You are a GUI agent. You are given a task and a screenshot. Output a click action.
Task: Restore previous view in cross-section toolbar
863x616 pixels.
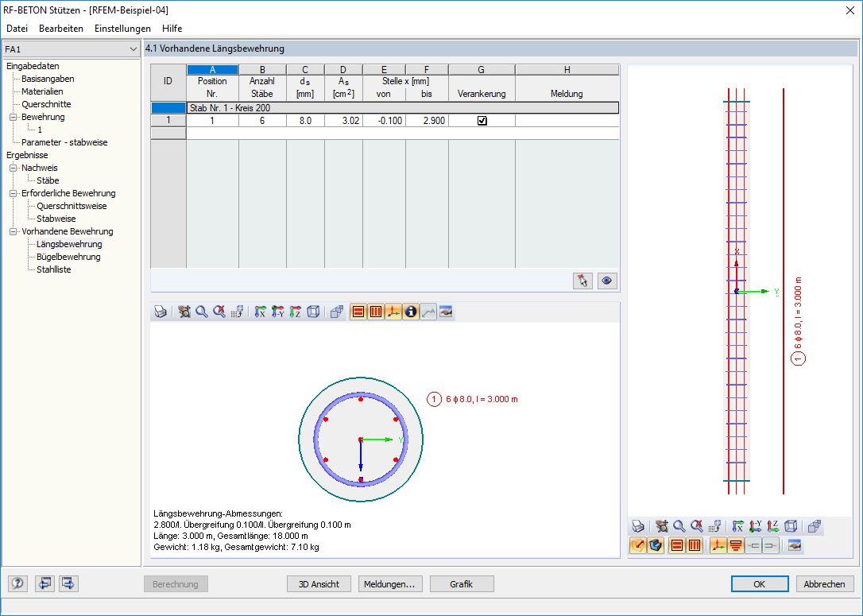[237, 312]
